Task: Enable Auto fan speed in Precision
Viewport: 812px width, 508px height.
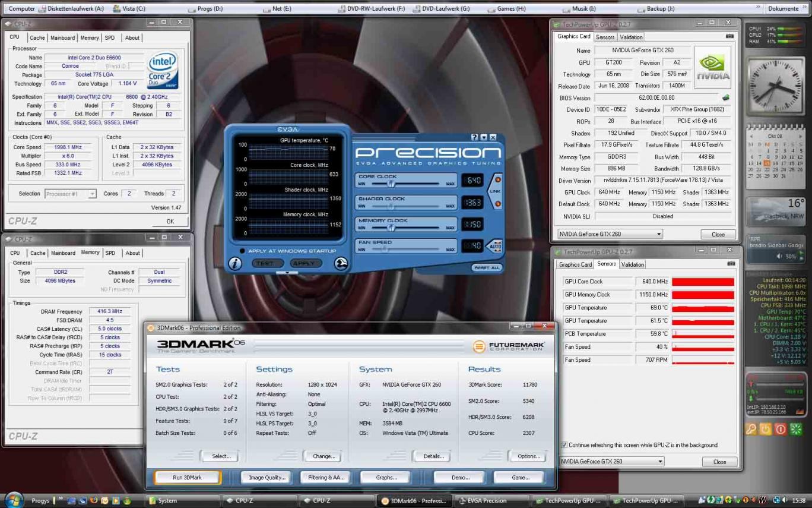Action: [496, 245]
